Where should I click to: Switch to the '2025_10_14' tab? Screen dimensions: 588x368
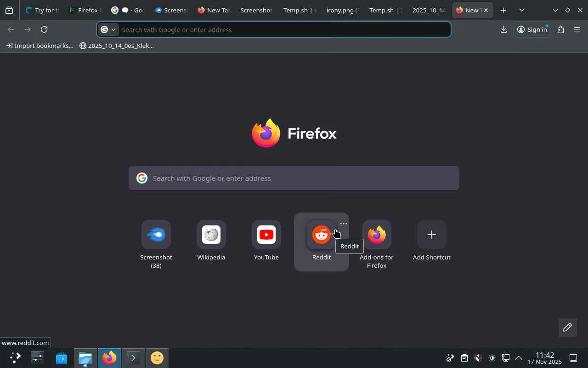click(x=429, y=10)
